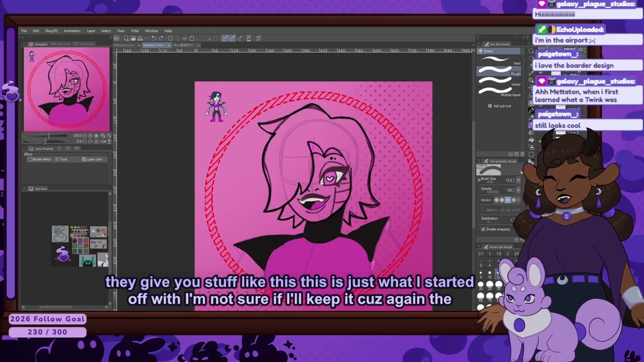Click the Brush Size value stepper
This screenshot has width=644, height=362.
click(514, 180)
